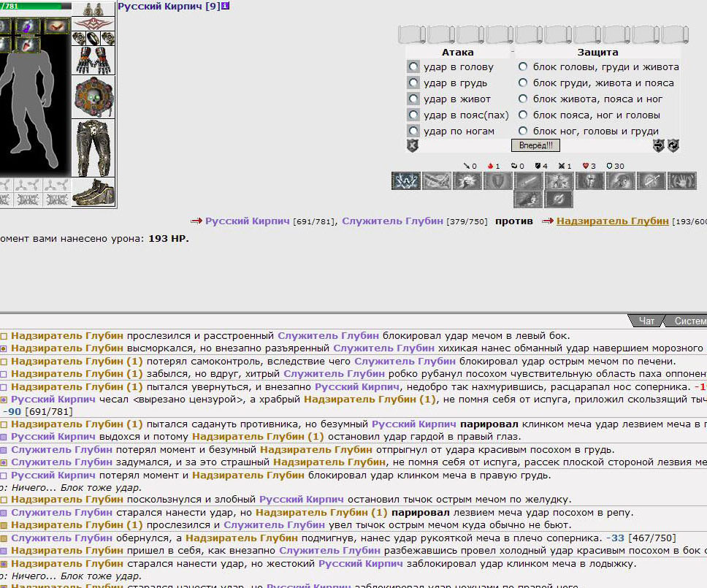Activate the helmet knight ability icon

coord(589,181)
